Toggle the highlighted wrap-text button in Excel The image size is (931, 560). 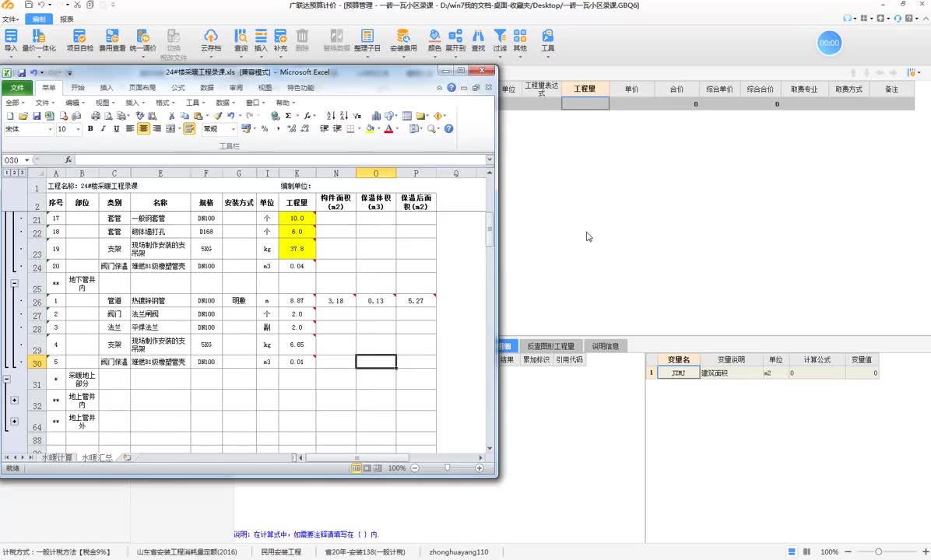[x=189, y=129]
